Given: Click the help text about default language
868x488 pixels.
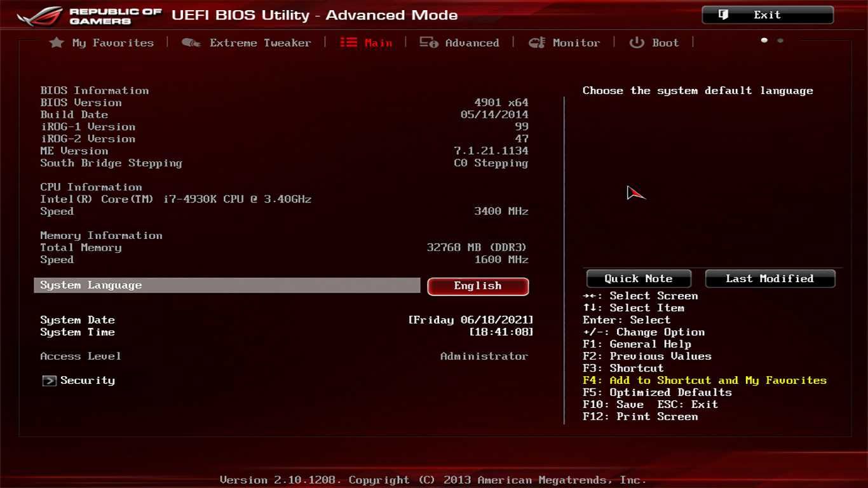Looking at the screenshot, I should (x=698, y=91).
